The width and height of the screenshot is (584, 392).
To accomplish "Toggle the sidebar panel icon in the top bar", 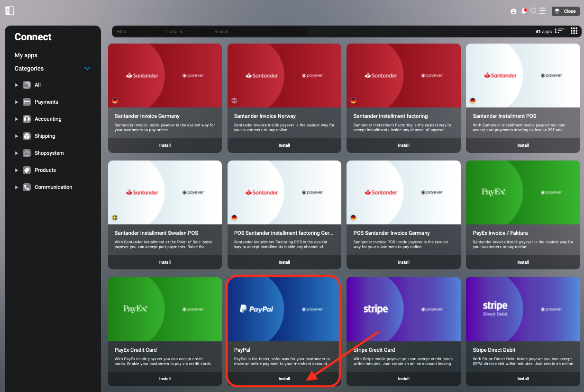I will 9,10.
